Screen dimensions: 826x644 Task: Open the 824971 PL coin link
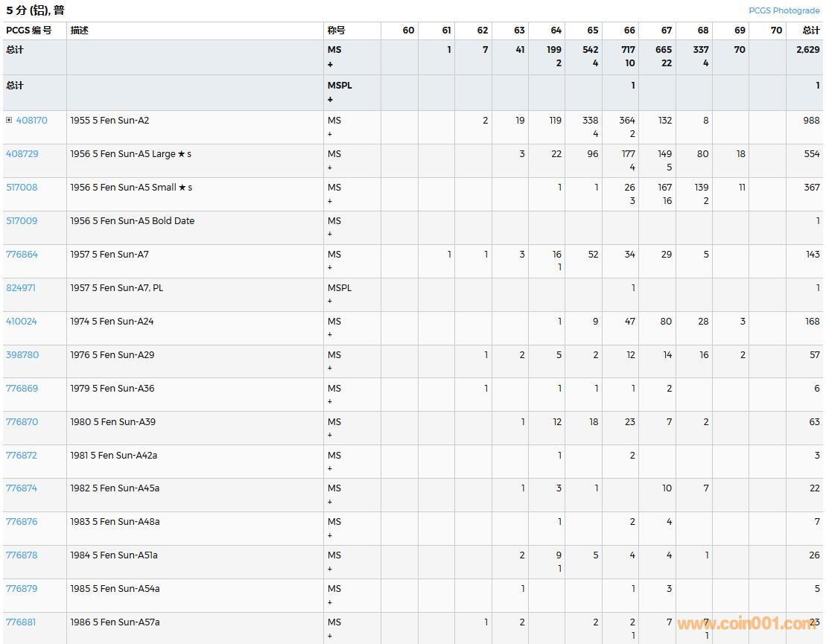[x=22, y=288]
